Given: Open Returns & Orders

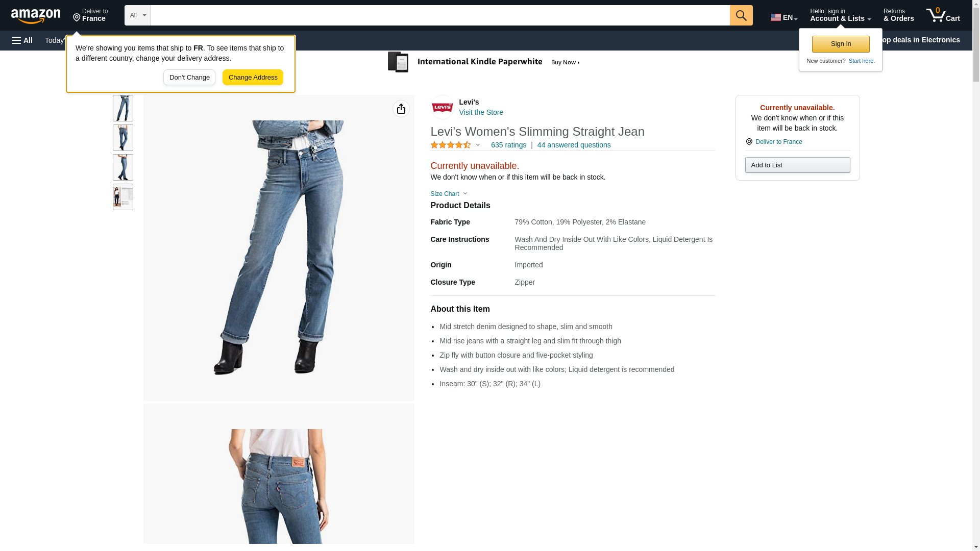Looking at the screenshot, I should coord(898,15).
